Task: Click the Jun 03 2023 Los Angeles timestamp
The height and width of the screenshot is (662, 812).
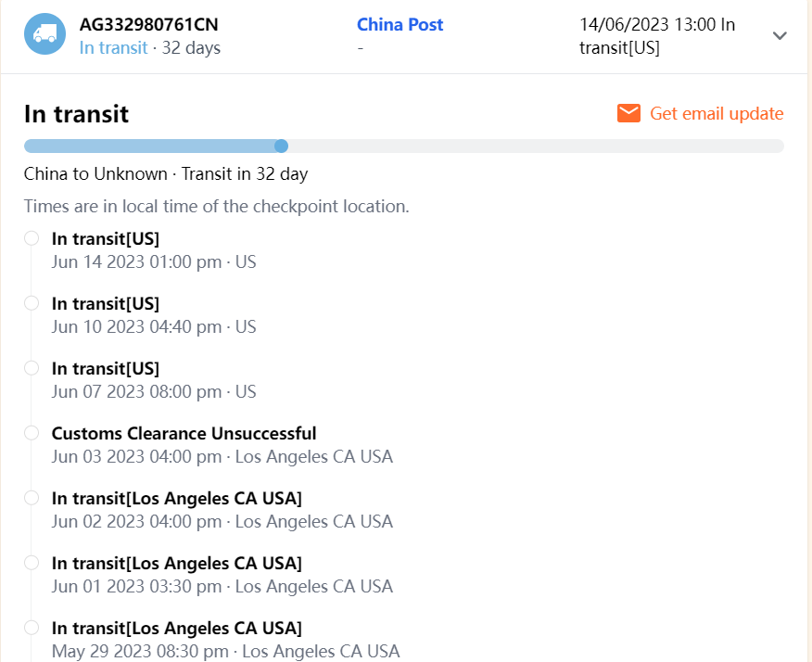Action: (222, 456)
